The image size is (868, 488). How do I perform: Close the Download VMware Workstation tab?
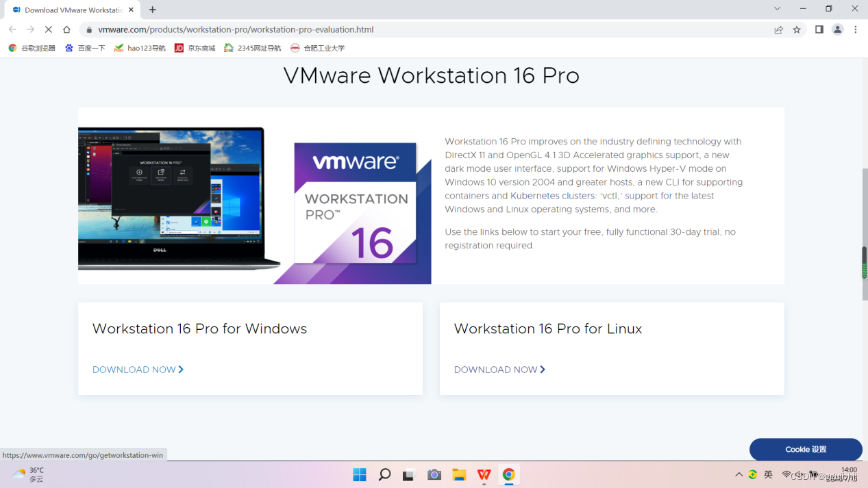click(131, 10)
